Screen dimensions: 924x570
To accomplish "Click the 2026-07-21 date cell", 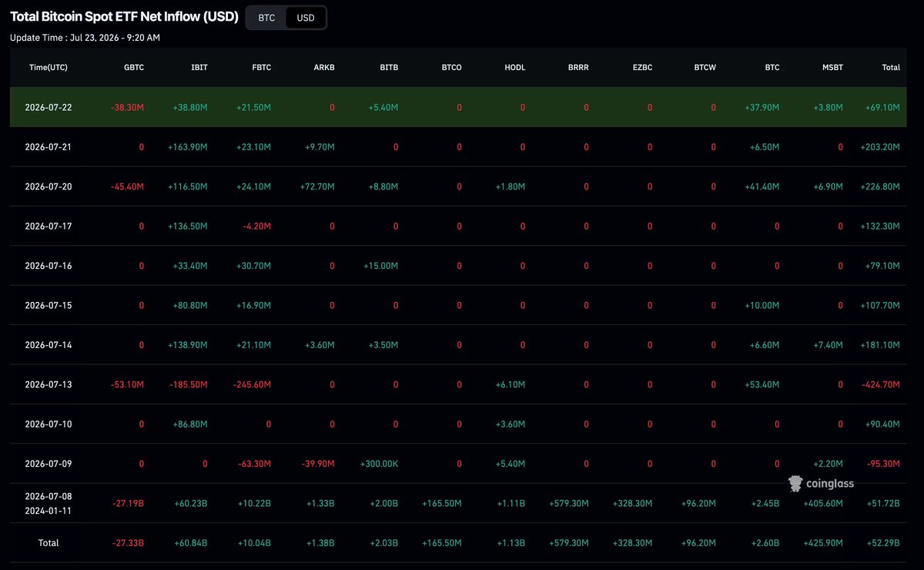I will click(49, 146).
